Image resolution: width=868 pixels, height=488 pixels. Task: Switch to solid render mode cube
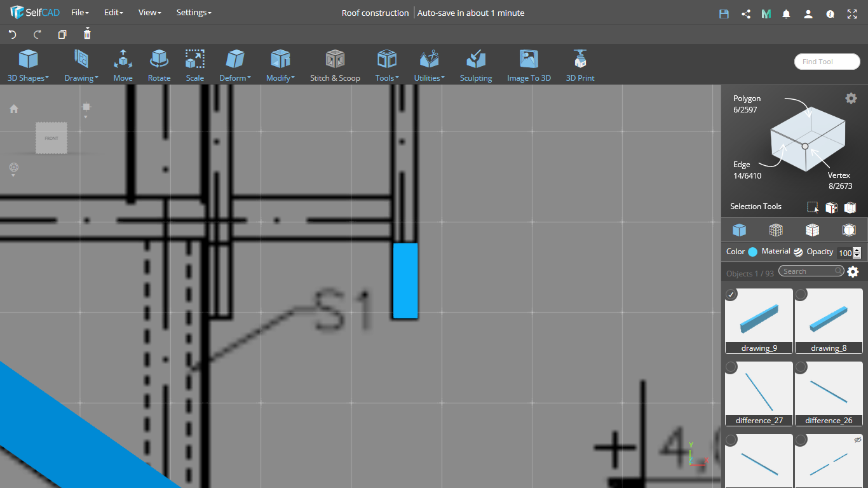tap(739, 230)
